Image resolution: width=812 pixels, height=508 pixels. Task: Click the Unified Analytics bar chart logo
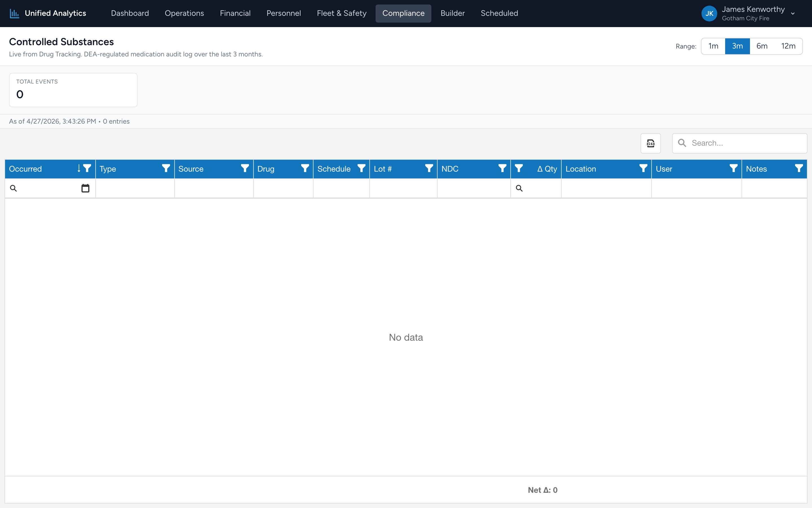point(14,14)
